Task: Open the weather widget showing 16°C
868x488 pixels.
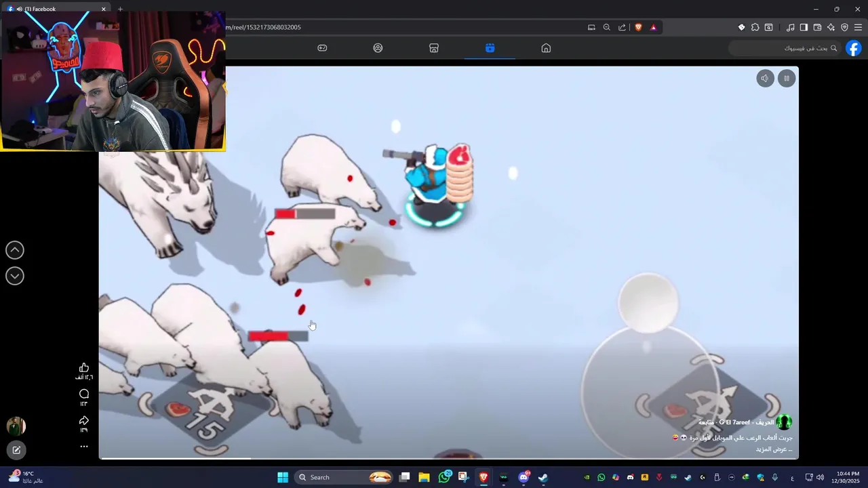Action: click(26, 477)
